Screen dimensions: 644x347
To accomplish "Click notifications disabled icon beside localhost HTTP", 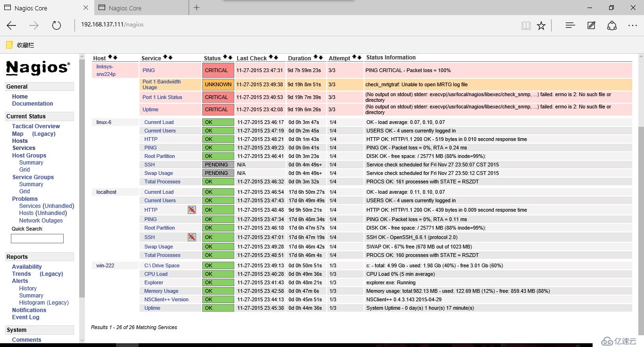I will point(191,210).
